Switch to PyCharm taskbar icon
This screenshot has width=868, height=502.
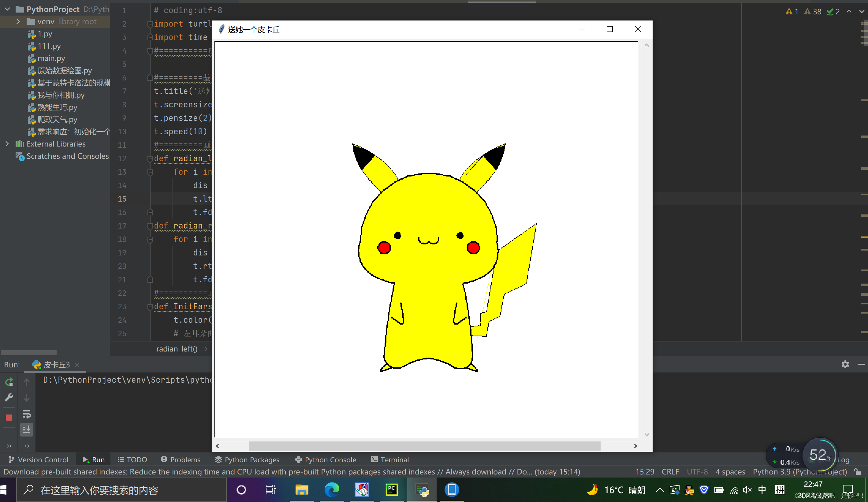392,489
